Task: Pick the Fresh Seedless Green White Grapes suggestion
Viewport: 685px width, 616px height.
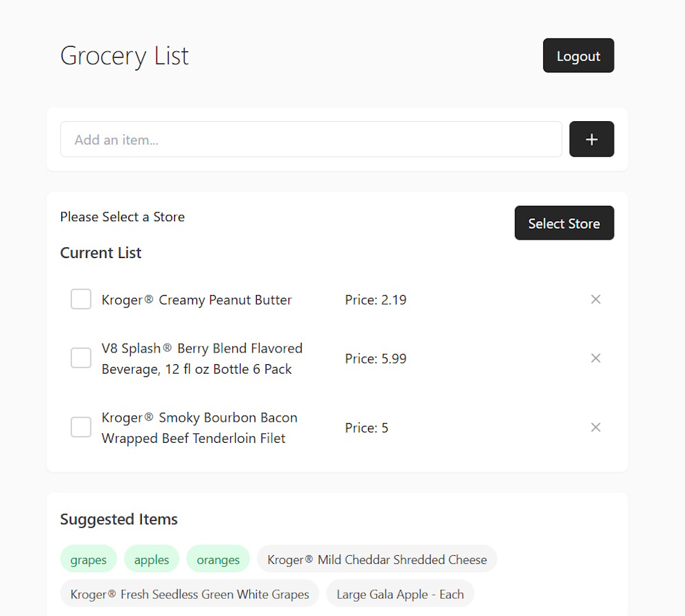Action: [189, 593]
